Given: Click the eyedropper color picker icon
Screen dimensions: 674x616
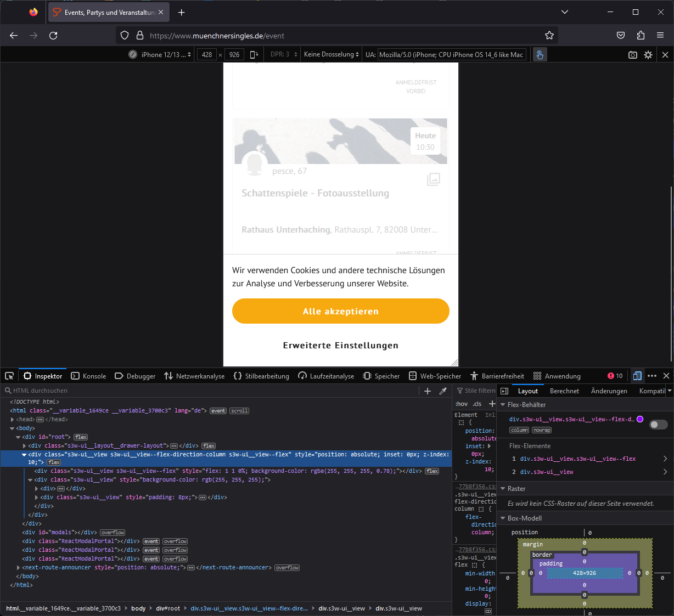Looking at the screenshot, I should click(x=443, y=391).
